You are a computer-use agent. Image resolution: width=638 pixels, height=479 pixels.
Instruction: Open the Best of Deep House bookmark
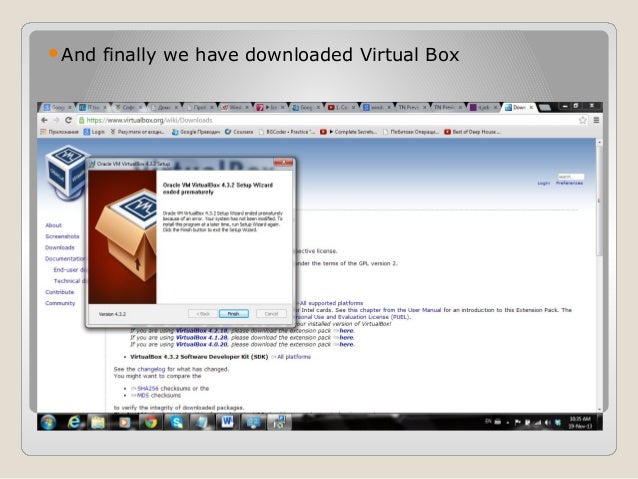point(472,132)
